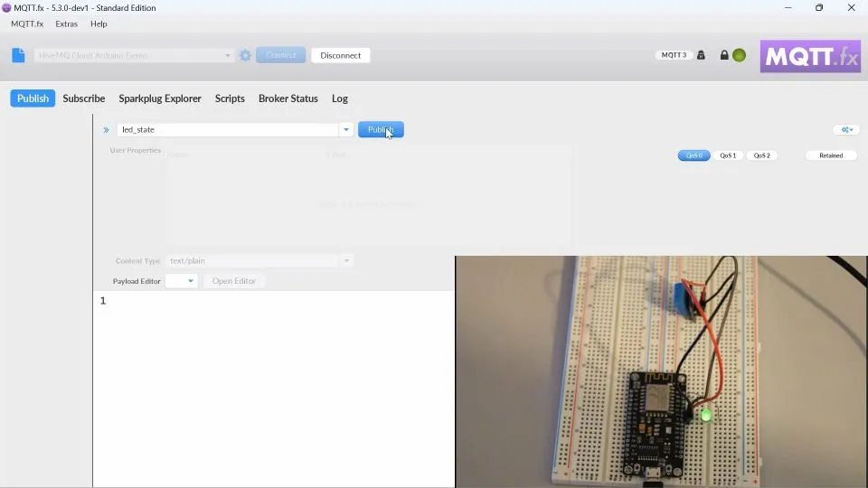Open the connection profile dropdown

[x=227, y=55]
